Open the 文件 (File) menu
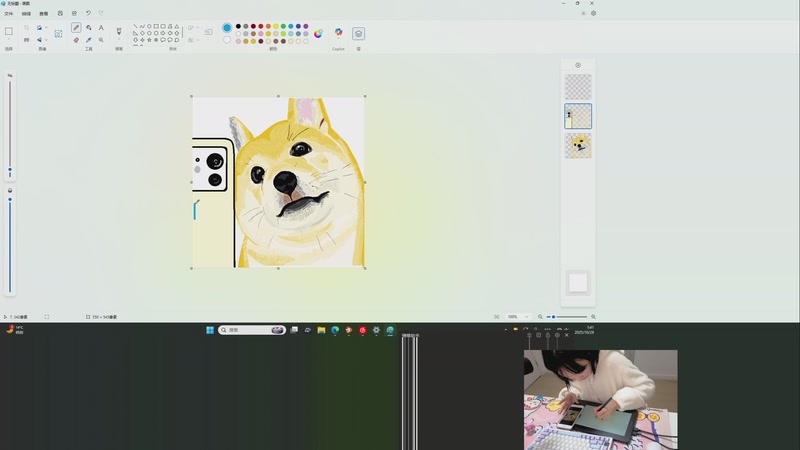The width and height of the screenshot is (800, 450). [x=9, y=14]
